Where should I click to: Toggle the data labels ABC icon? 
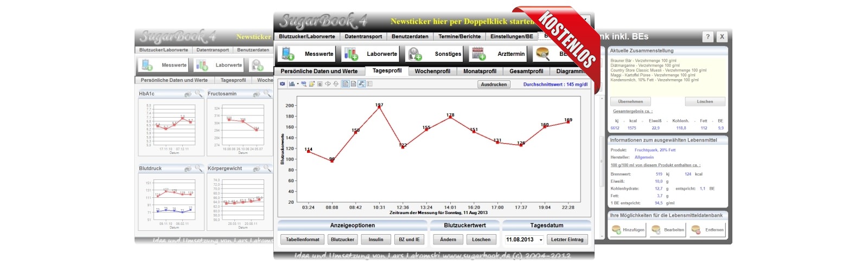(361, 84)
